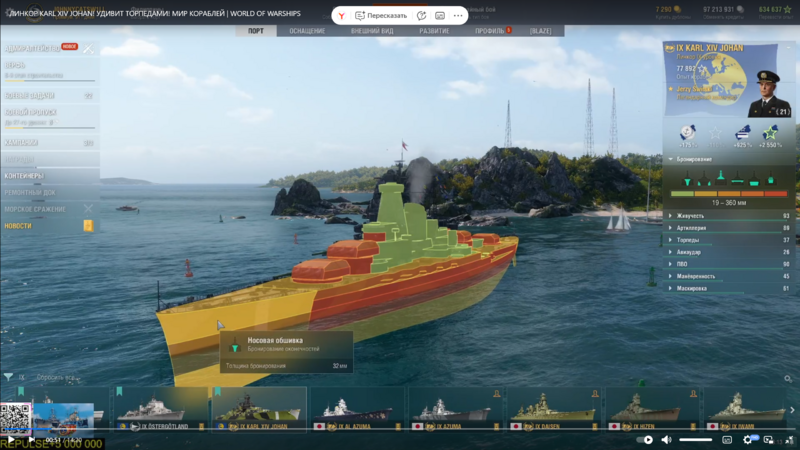Screen dimensions: 800x450
Task: Switch to the ОСНАЩЕНИЕ tab
Action: pos(307,31)
